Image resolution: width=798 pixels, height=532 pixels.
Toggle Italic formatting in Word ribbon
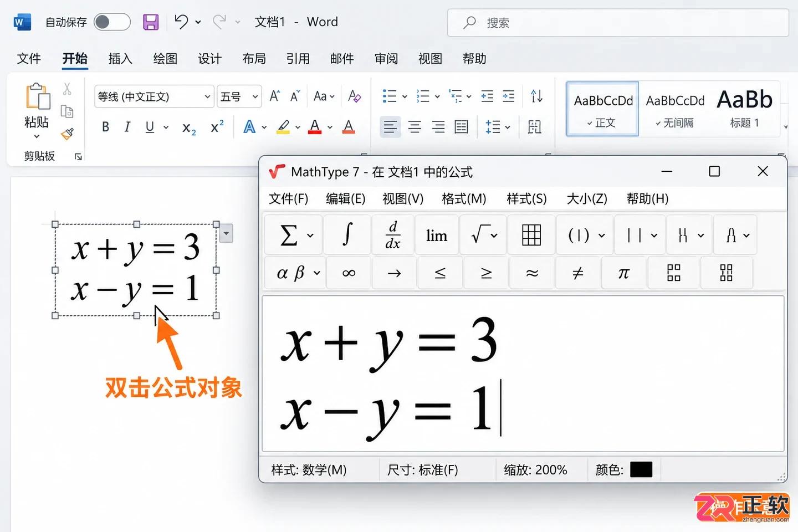point(127,127)
